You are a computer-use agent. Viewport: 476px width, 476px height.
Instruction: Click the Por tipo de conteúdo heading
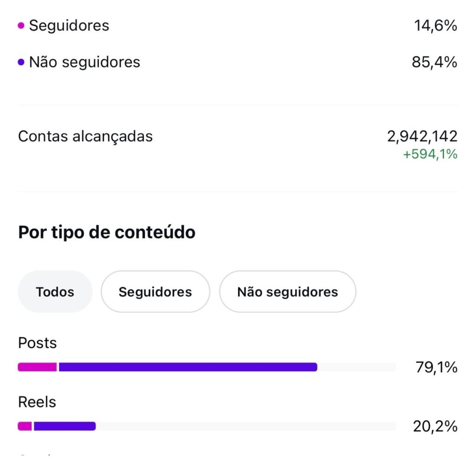point(106,232)
